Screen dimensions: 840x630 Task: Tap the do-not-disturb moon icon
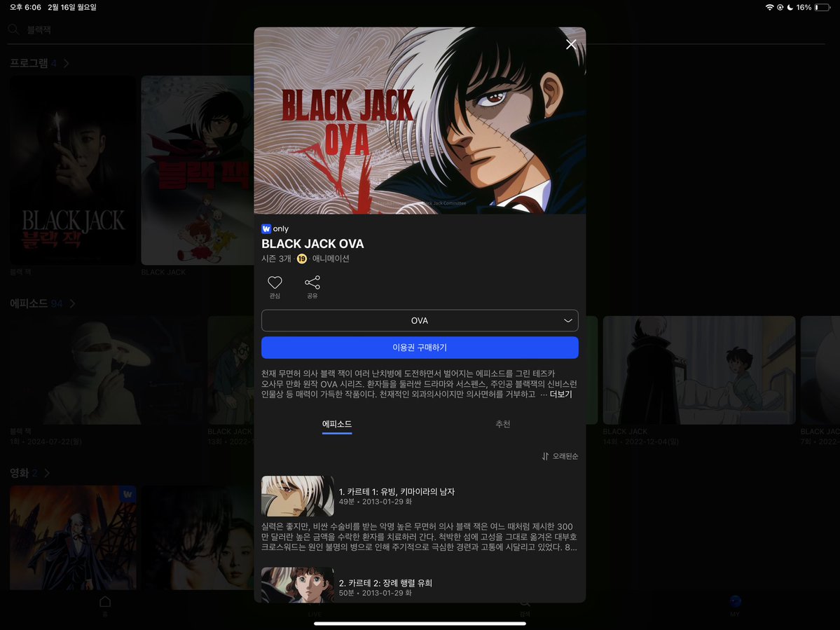tap(790, 8)
